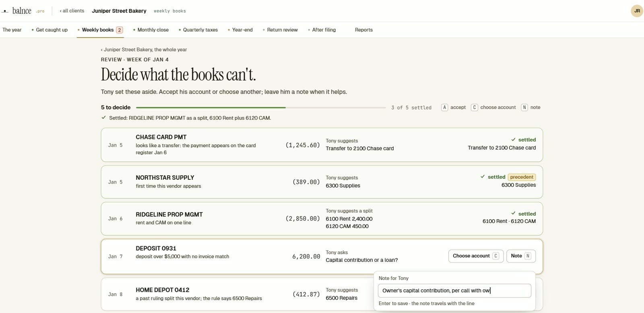644x313 pixels.
Task: Open the JR user avatar
Action: coord(637,11)
